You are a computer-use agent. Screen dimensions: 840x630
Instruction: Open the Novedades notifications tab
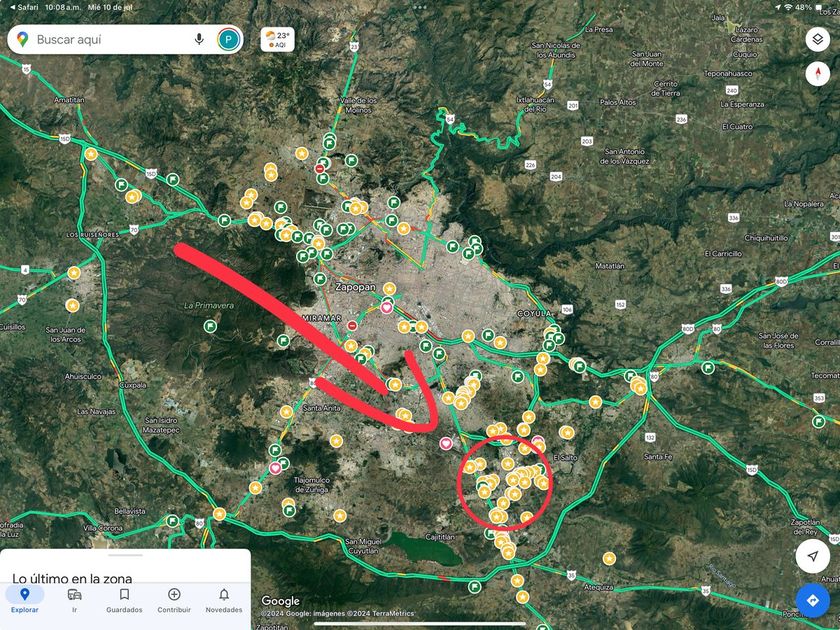tap(224, 601)
